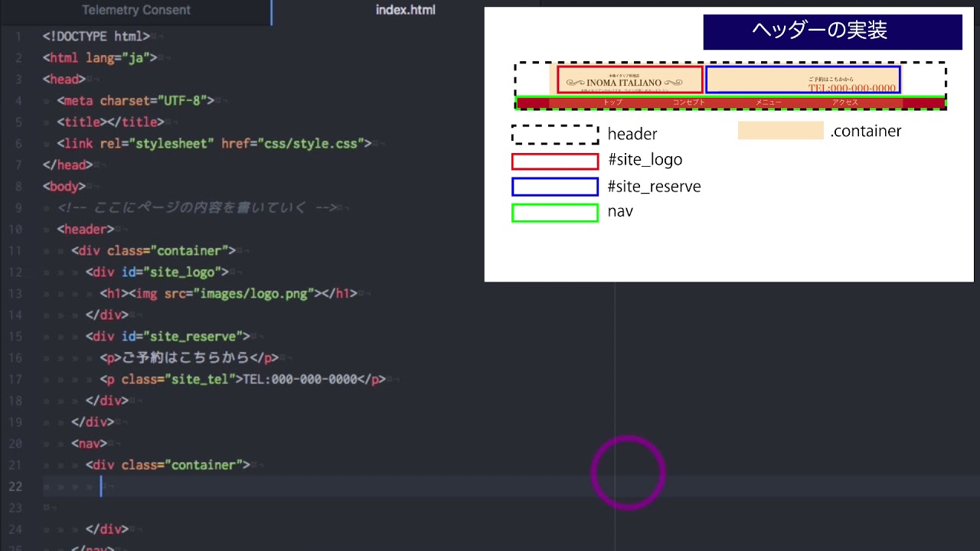
Task: Click the <meta charset="UTF-8"> line
Action: tap(136, 100)
